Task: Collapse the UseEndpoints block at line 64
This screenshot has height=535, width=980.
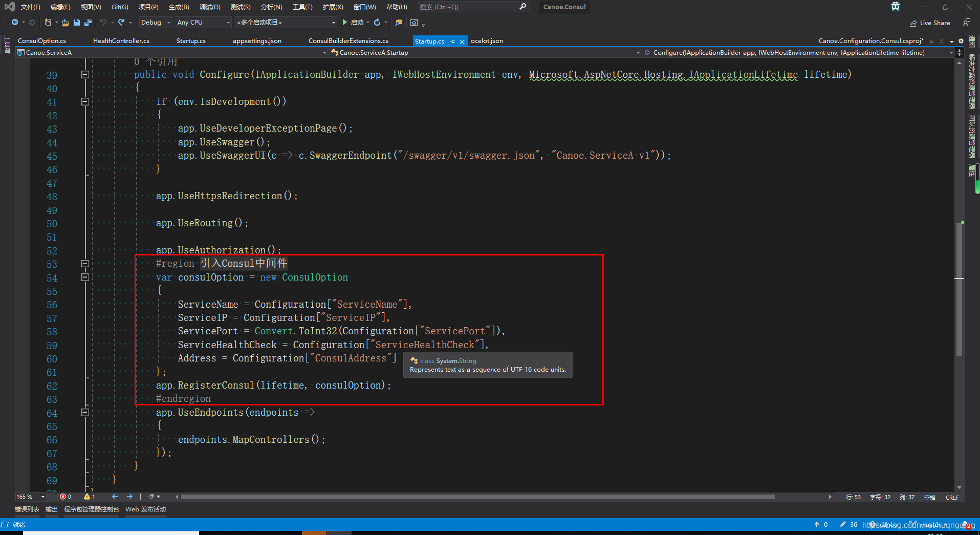Action: coord(85,413)
